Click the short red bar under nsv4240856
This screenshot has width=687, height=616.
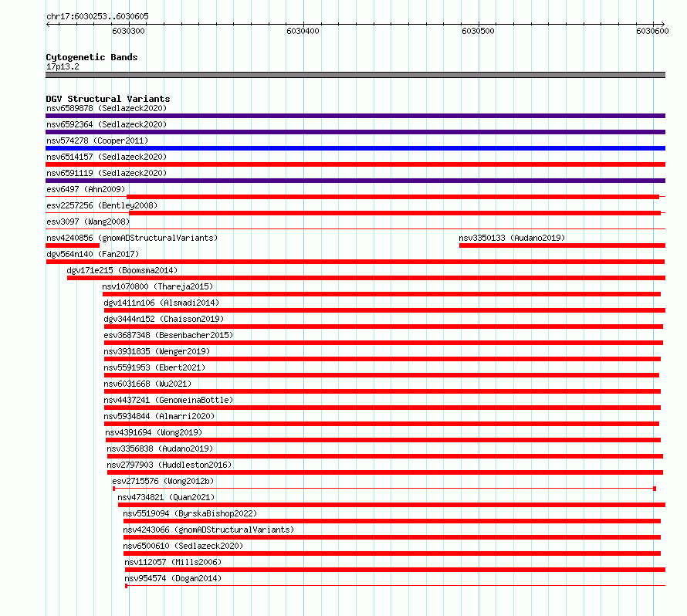tap(73, 245)
